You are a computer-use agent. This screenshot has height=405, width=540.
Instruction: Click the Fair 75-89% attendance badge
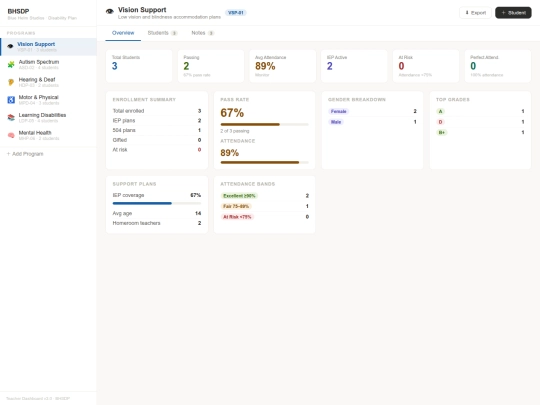(x=236, y=206)
